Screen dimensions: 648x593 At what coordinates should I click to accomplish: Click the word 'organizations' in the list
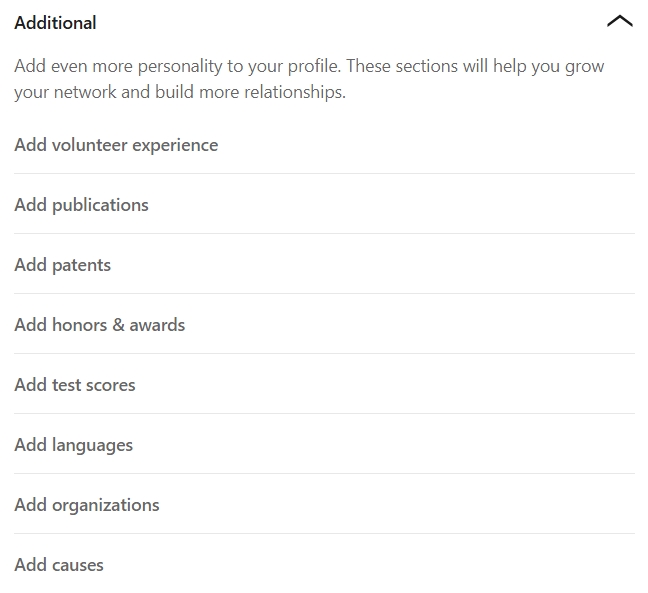pyautogui.click(x=106, y=505)
